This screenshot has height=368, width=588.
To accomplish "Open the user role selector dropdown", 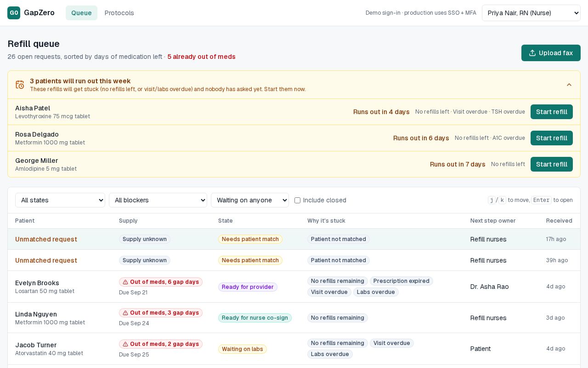I will tap(531, 13).
